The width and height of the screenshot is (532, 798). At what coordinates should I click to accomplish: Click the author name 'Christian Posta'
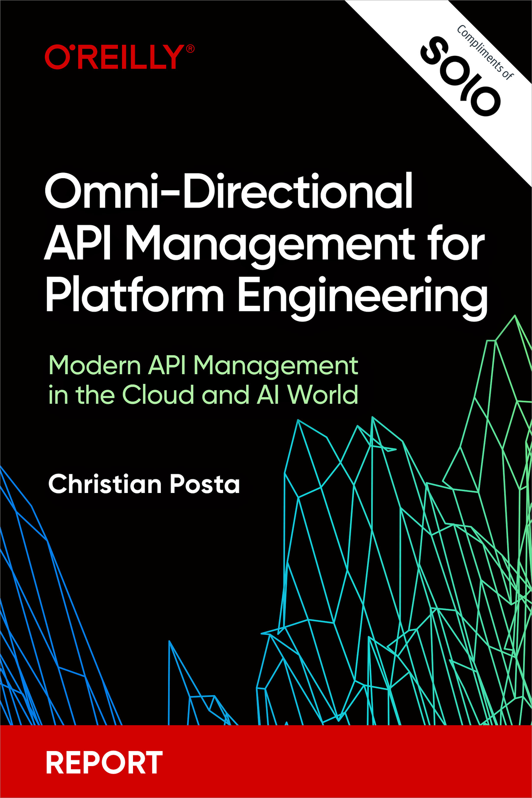pyautogui.click(x=144, y=484)
